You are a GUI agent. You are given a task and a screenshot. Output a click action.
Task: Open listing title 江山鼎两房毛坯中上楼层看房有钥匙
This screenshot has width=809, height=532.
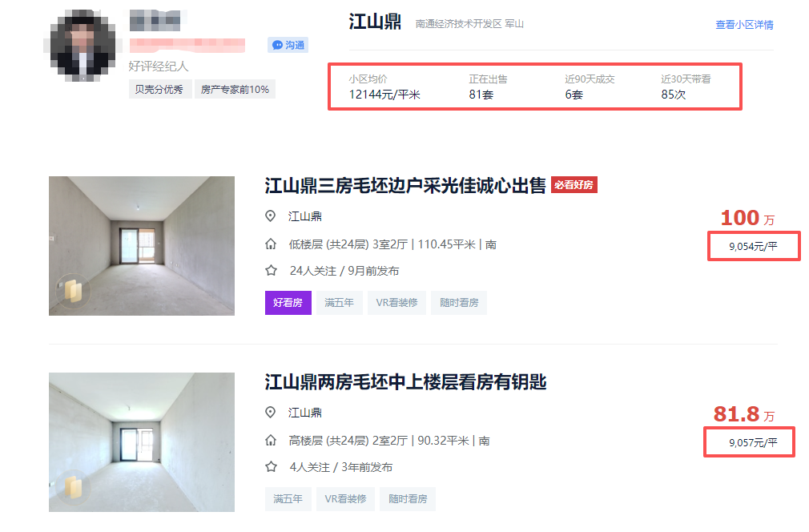click(x=404, y=382)
